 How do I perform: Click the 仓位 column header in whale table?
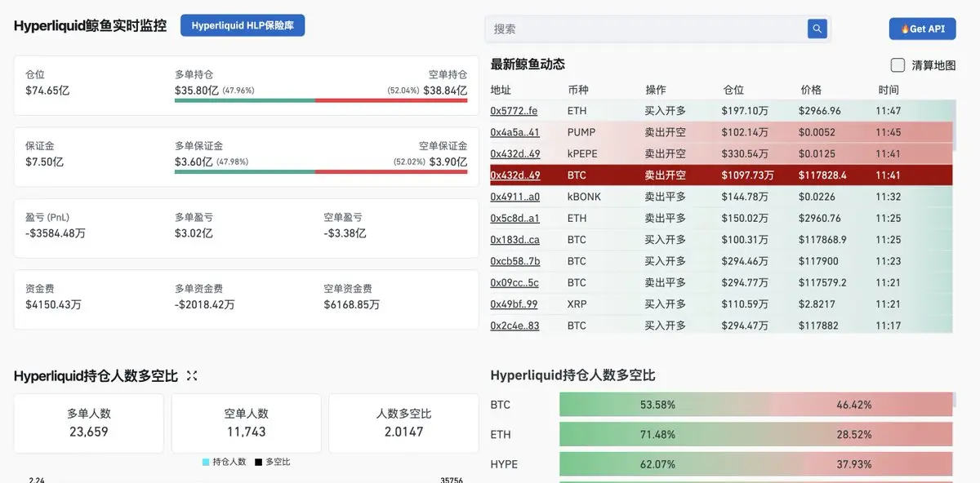coord(733,90)
